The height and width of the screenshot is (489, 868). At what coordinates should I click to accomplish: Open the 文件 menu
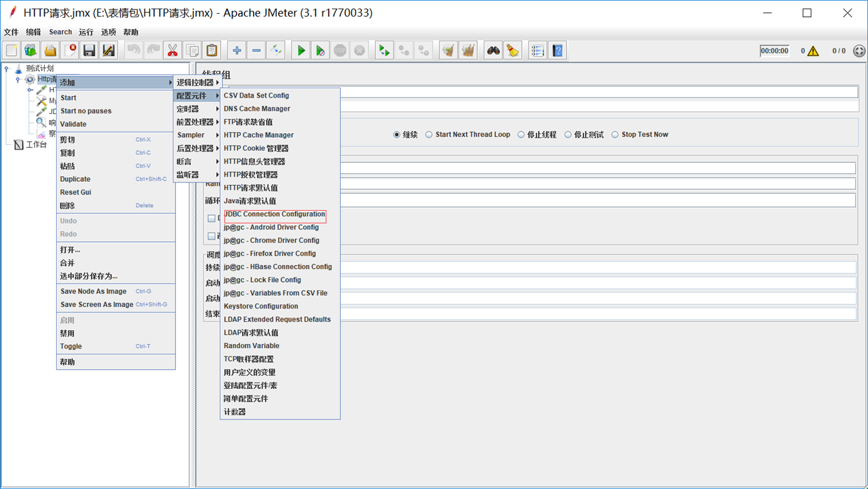[x=11, y=32]
